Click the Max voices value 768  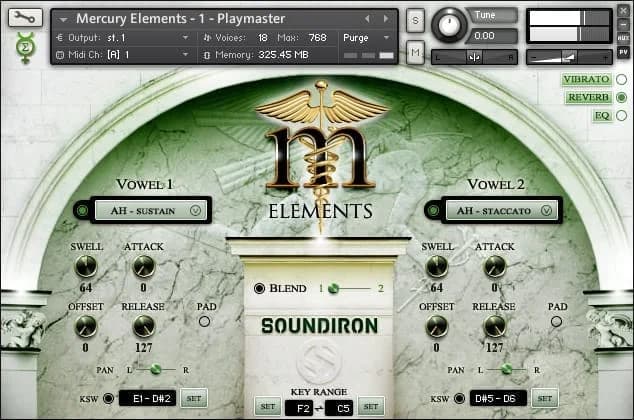(317, 38)
